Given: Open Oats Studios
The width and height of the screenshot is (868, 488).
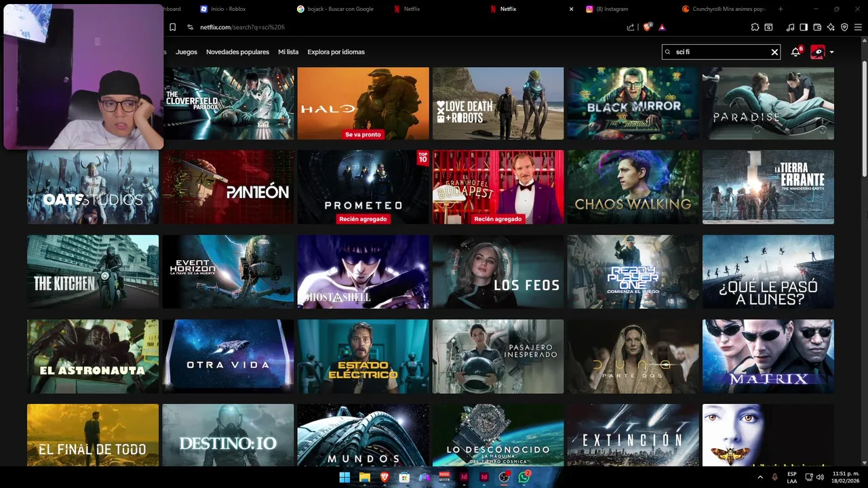Looking at the screenshot, I should pyautogui.click(x=93, y=187).
